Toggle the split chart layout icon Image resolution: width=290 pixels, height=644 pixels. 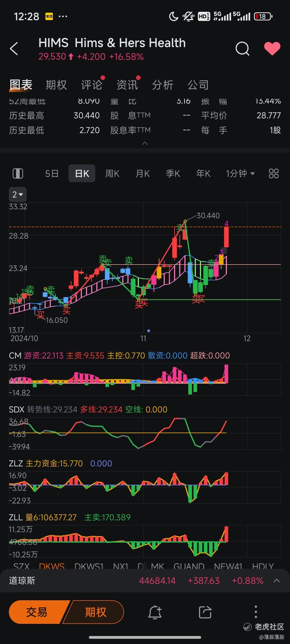(x=18, y=173)
